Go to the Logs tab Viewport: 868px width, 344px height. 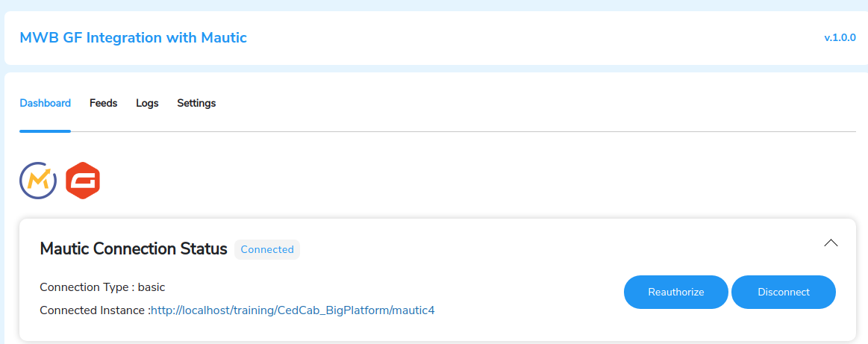click(x=147, y=103)
